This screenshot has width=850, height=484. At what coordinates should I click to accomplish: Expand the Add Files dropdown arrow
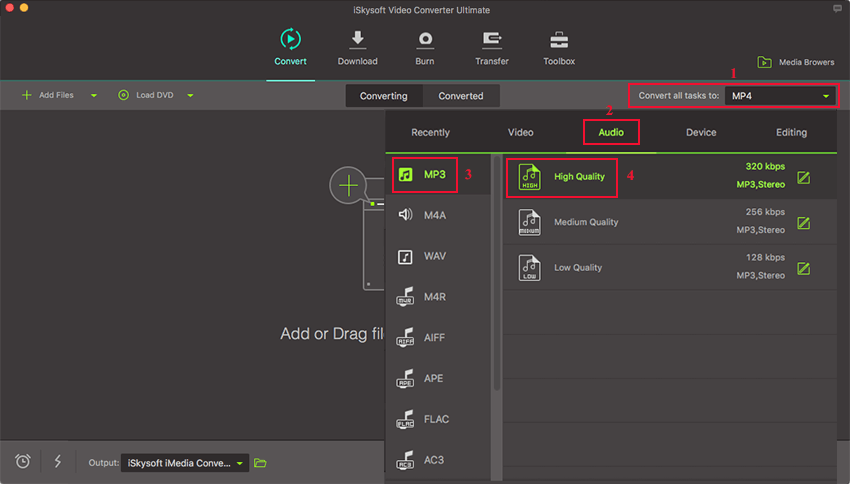[94, 96]
